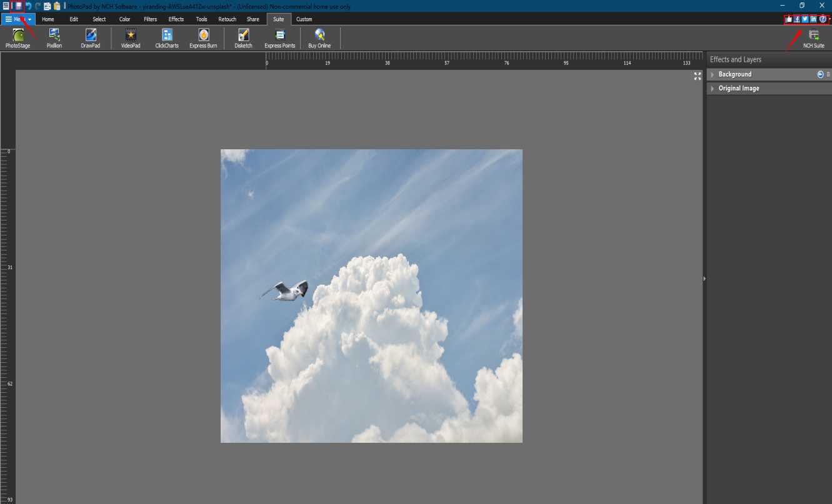Image resolution: width=832 pixels, height=504 pixels.
Task: Select the Background layer row
Action: tap(769, 74)
